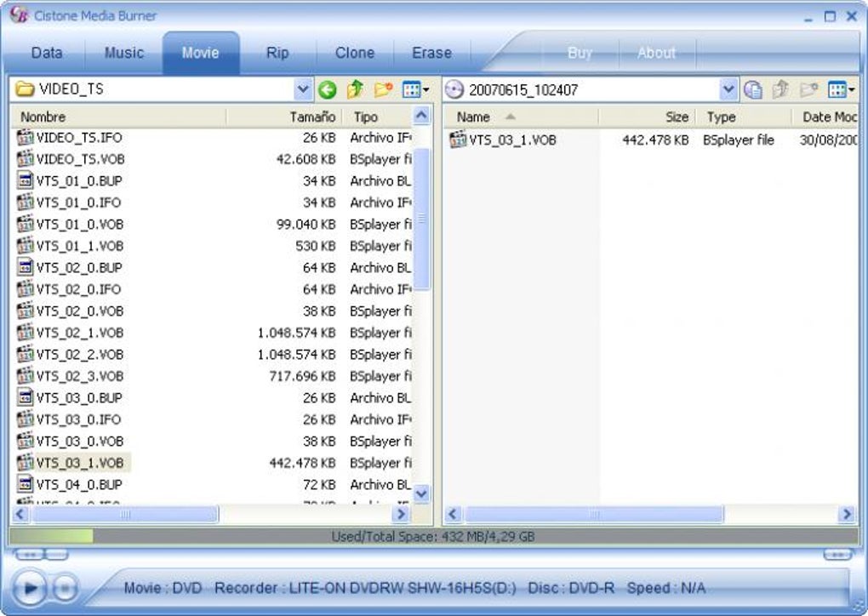This screenshot has width=868, height=616.
Task: Select VIDEO_TS.IFO file icon in left list
Action: click(x=25, y=137)
